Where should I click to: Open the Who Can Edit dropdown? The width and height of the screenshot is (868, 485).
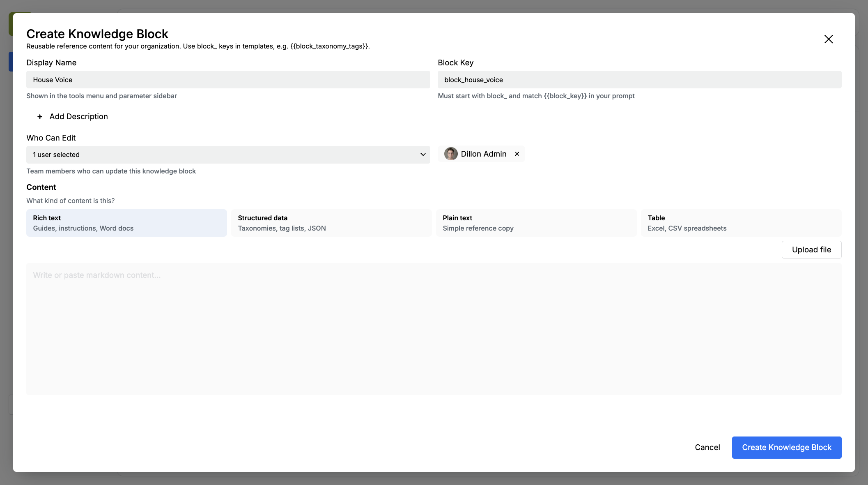228,155
